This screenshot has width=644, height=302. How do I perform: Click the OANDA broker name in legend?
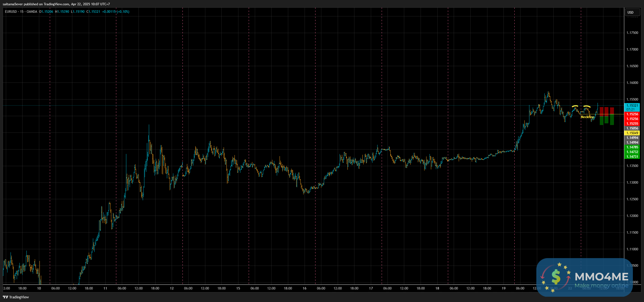coord(32,12)
